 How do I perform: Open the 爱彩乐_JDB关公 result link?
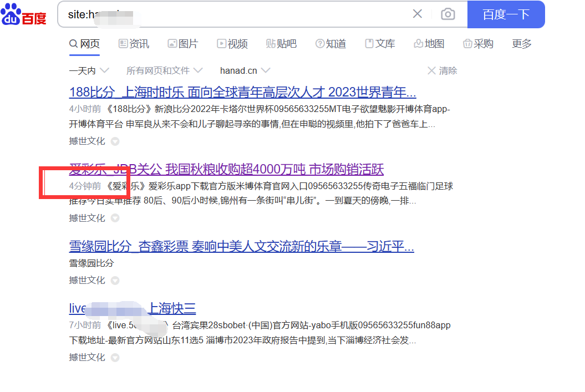226,169
